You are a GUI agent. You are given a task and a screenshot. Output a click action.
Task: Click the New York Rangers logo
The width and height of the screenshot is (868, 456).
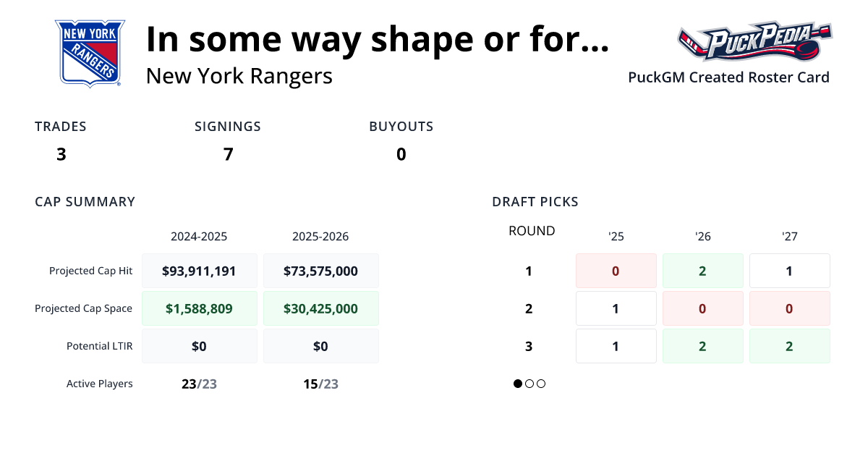[90, 54]
